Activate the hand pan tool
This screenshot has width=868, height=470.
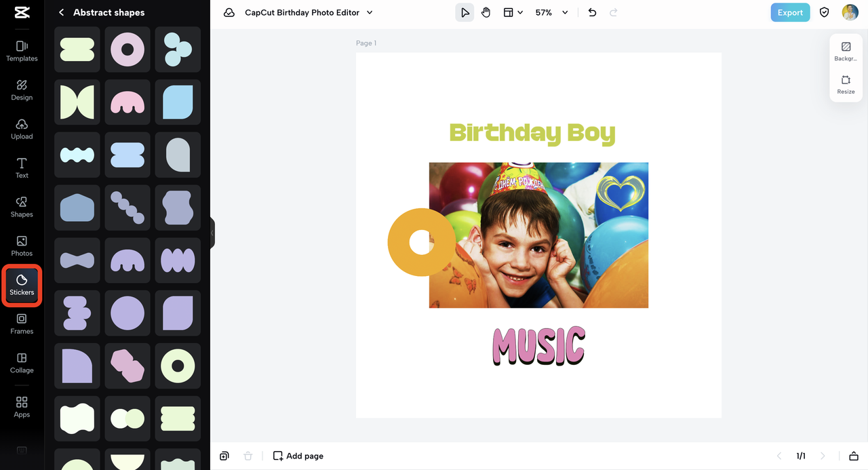click(x=486, y=12)
